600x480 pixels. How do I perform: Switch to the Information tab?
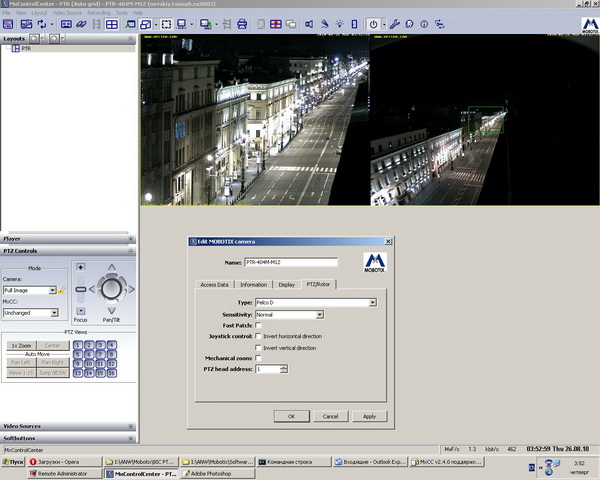click(253, 285)
